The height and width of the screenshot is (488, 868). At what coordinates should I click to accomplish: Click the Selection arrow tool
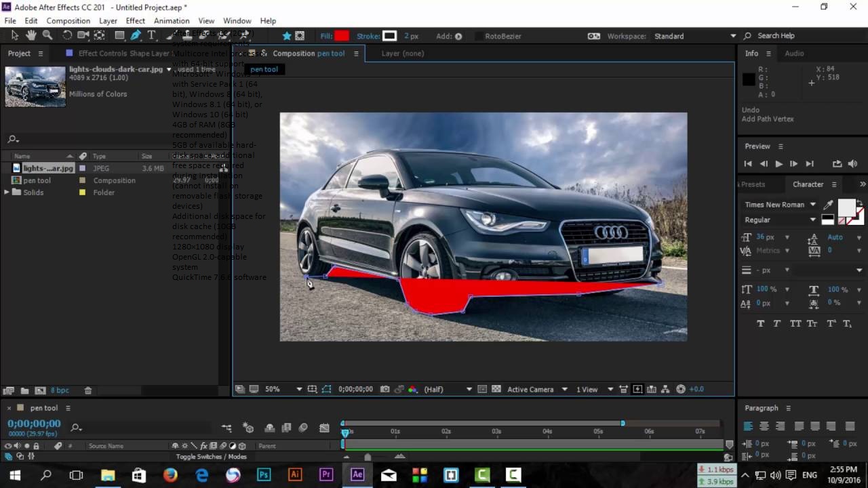tap(15, 35)
